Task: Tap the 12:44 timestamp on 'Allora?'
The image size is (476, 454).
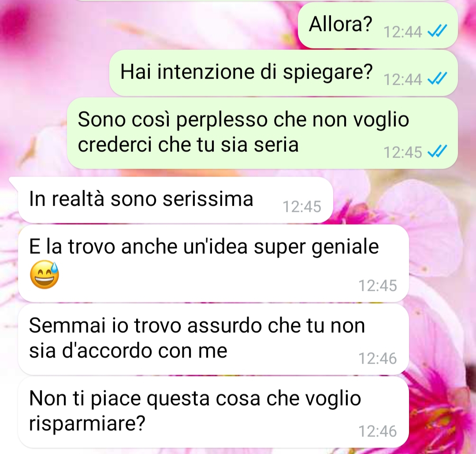Action: click(x=403, y=32)
